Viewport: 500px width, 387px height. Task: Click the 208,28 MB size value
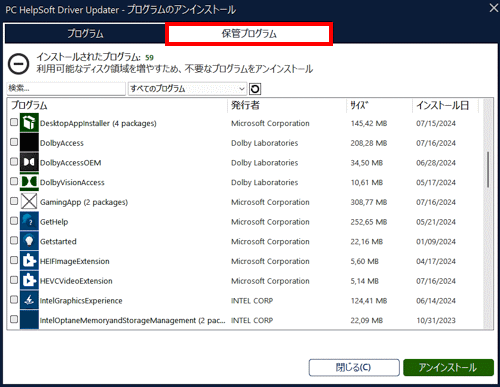pyautogui.click(x=369, y=143)
